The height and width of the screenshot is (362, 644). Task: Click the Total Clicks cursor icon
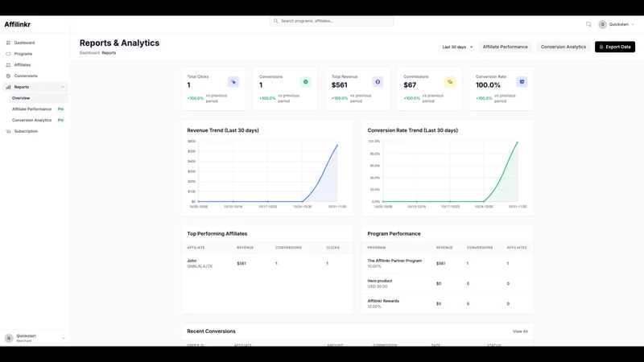coord(233,82)
